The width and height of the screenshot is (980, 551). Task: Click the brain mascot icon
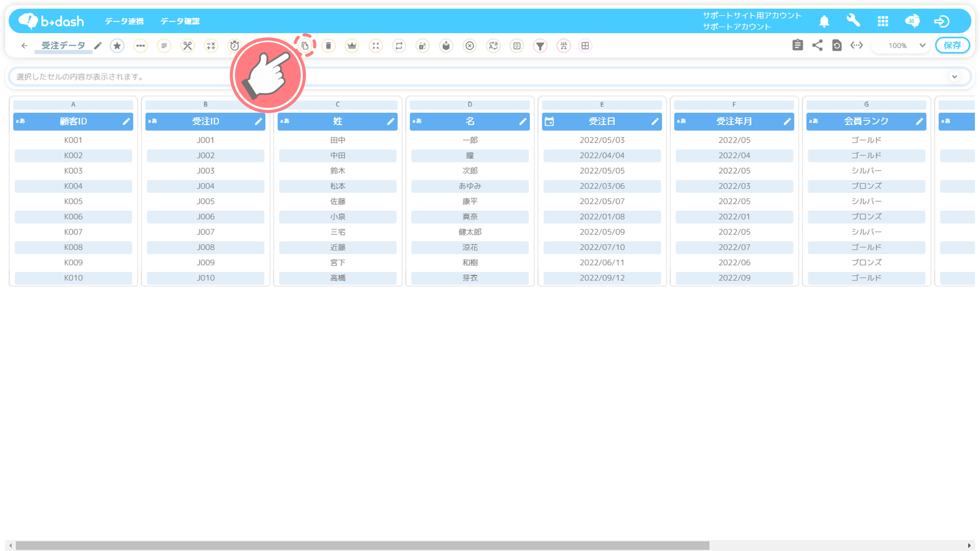pos(912,21)
